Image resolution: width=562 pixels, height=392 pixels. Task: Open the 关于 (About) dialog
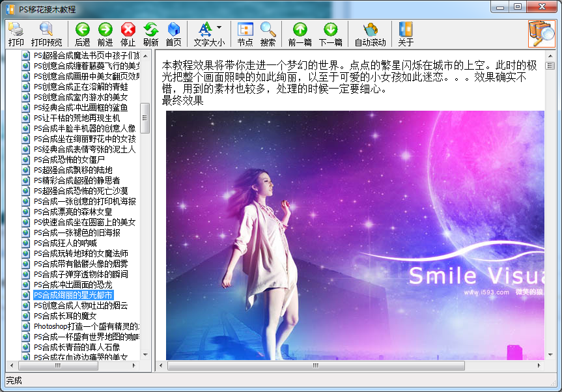coord(406,34)
